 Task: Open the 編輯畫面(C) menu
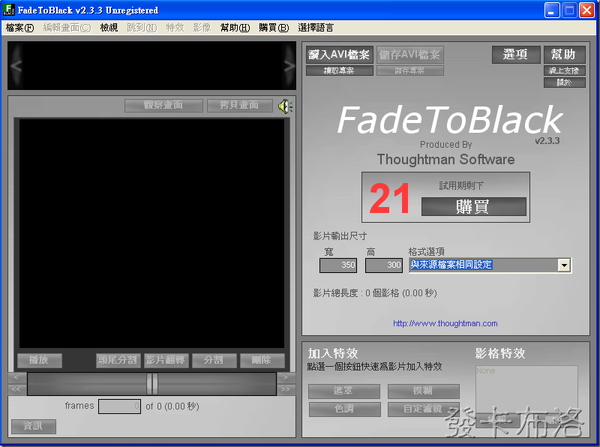tap(67, 28)
